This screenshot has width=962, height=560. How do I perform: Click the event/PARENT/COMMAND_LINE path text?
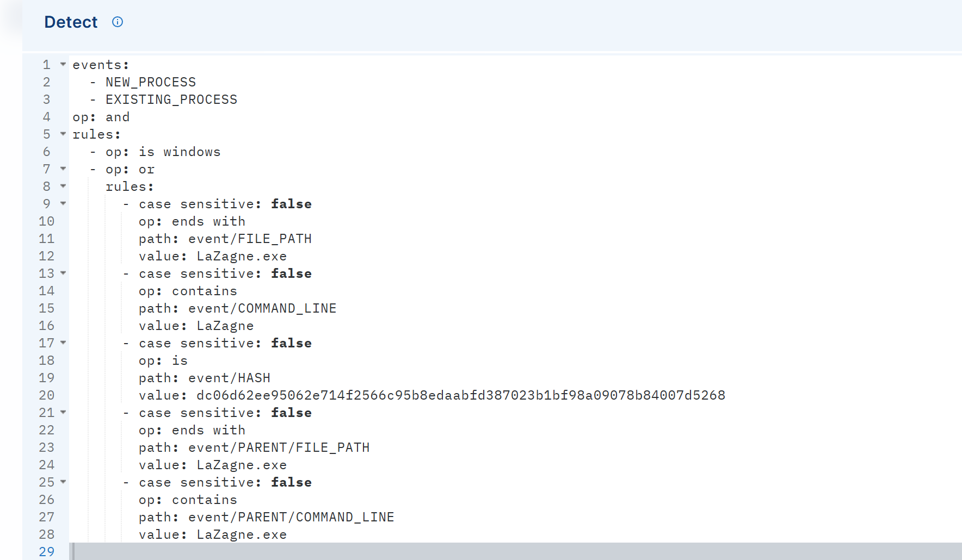pyautogui.click(x=291, y=517)
